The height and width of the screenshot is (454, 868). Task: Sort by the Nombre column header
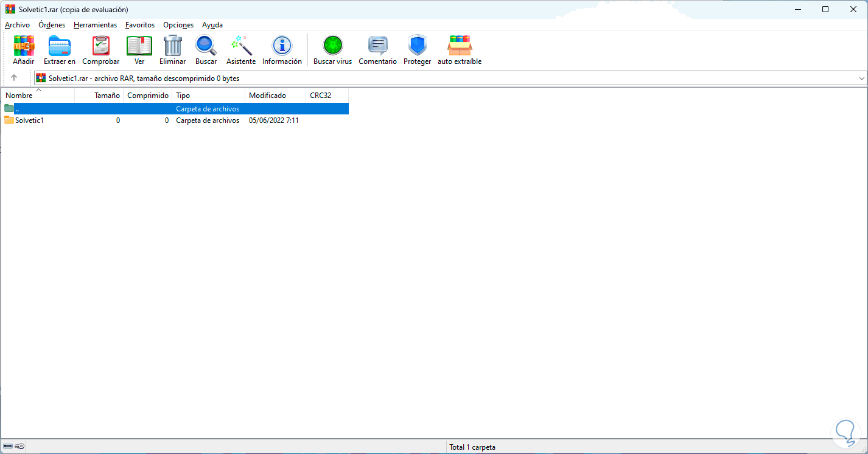[x=38, y=95]
